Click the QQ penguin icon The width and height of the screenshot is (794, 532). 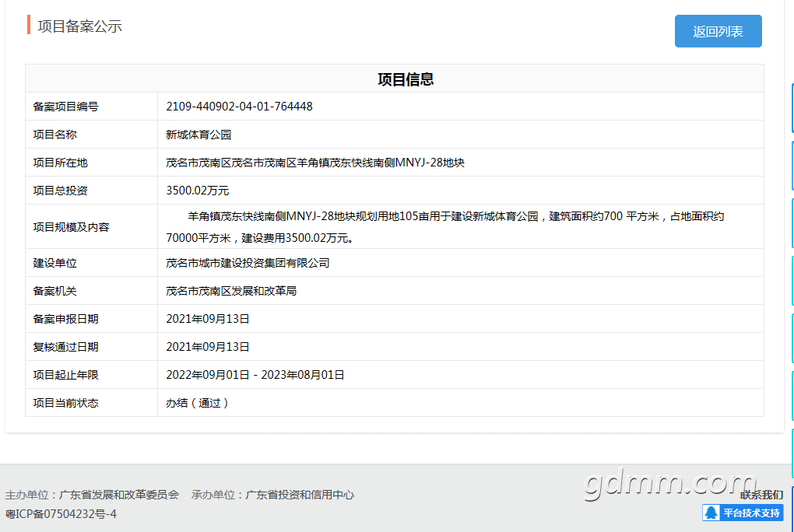[x=711, y=513]
